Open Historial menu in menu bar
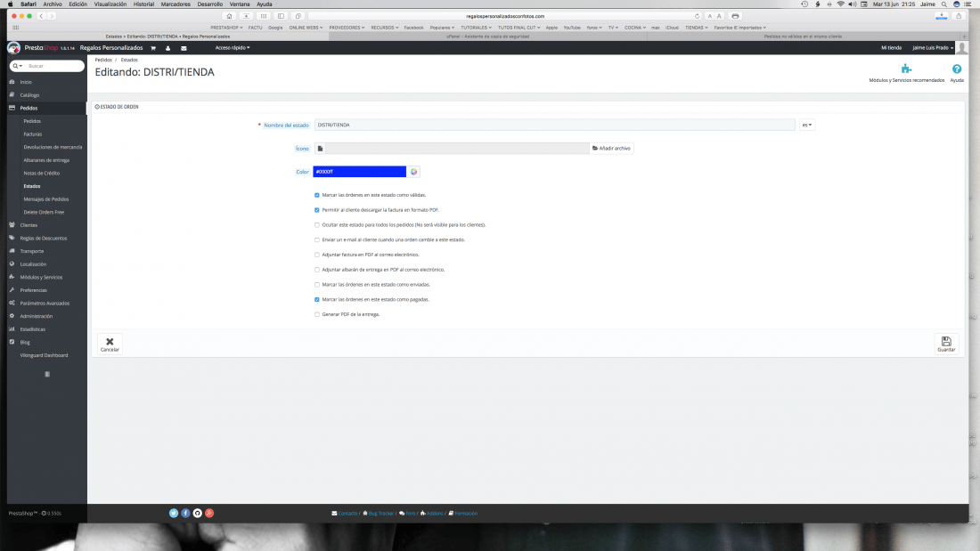980x551 pixels. (143, 4)
